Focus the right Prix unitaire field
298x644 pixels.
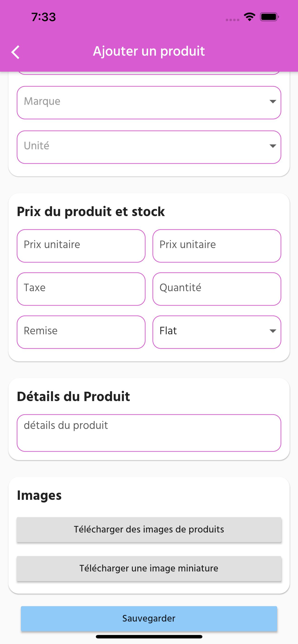pos(217,246)
